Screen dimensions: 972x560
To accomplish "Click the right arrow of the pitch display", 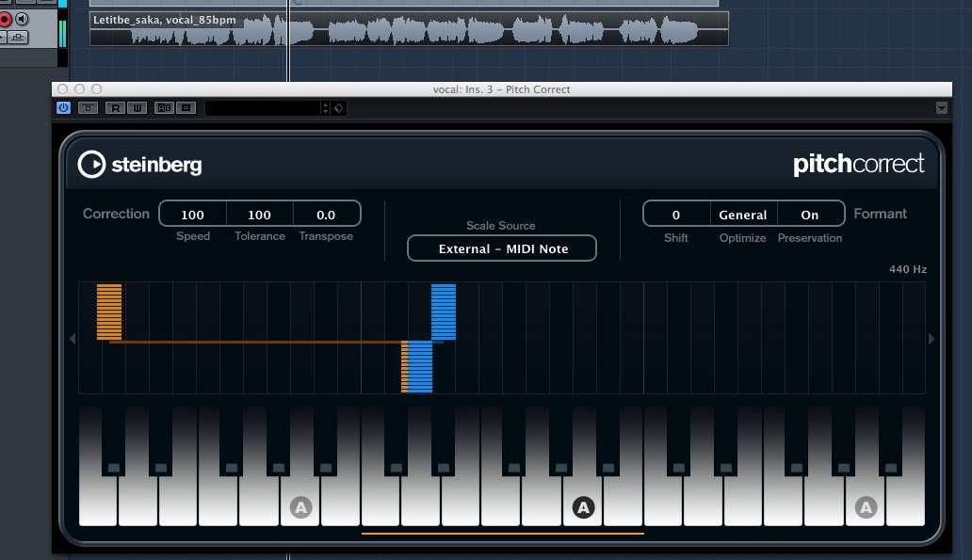I will [x=931, y=339].
